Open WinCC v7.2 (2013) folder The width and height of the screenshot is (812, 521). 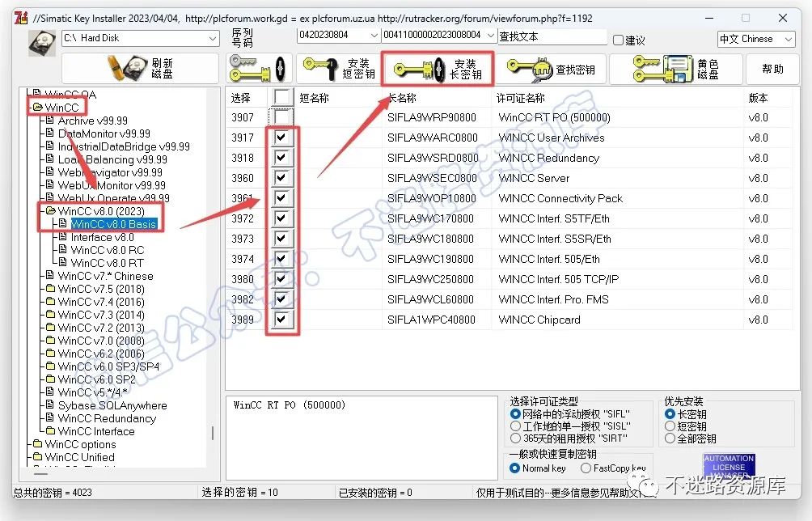coord(101,328)
